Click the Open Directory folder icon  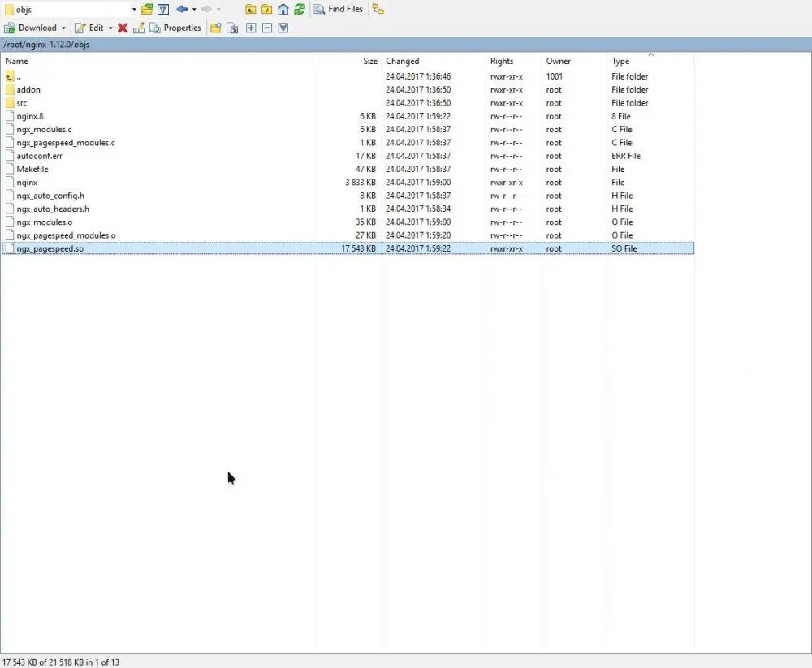pos(147,9)
